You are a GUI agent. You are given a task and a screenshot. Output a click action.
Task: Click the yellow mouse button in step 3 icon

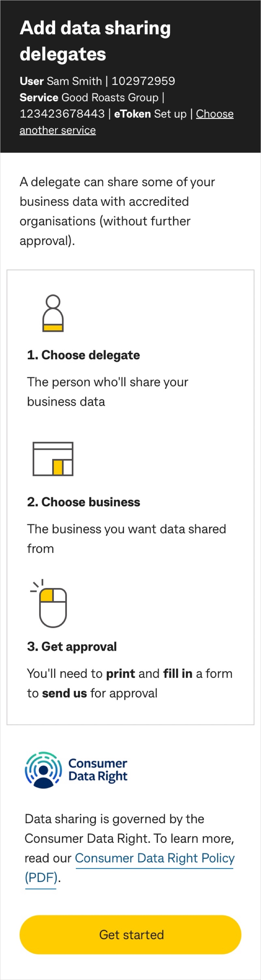[46, 596]
